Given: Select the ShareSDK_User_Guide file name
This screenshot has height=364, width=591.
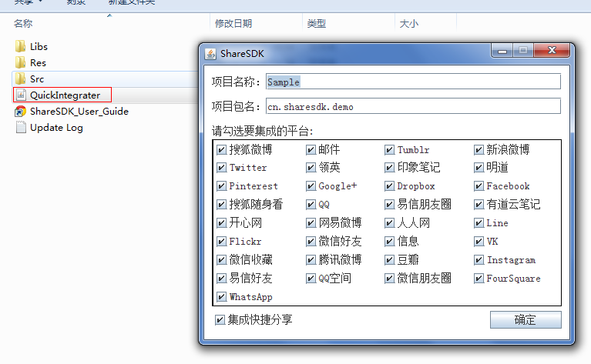Looking at the screenshot, I should [79, 112].
